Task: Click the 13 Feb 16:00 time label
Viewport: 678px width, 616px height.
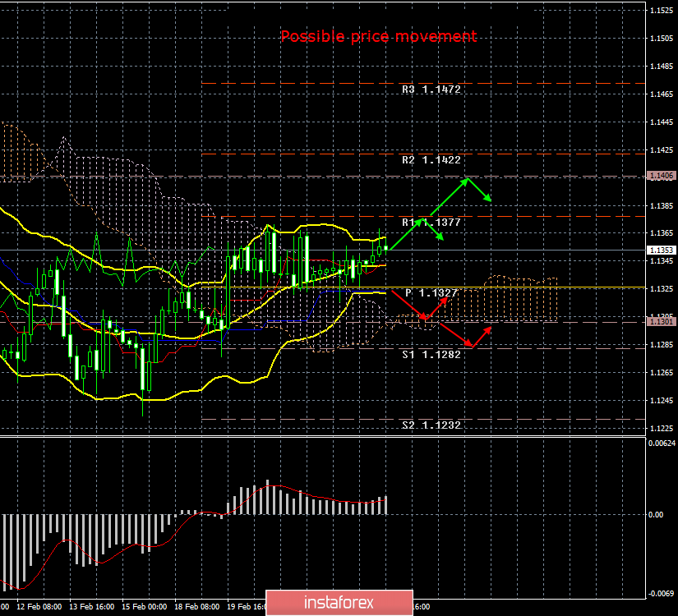Action: 92,606
